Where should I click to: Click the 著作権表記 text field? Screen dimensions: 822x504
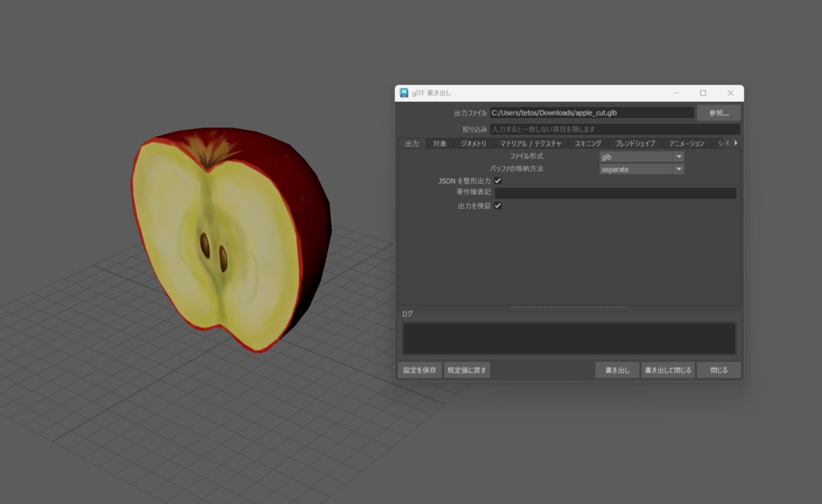(616, 193)
